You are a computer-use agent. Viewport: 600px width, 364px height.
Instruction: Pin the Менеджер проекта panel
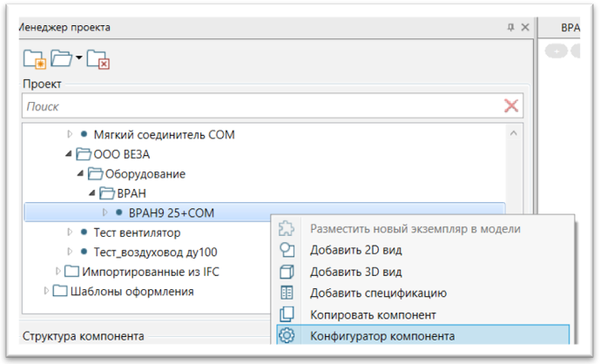(510, 28)
